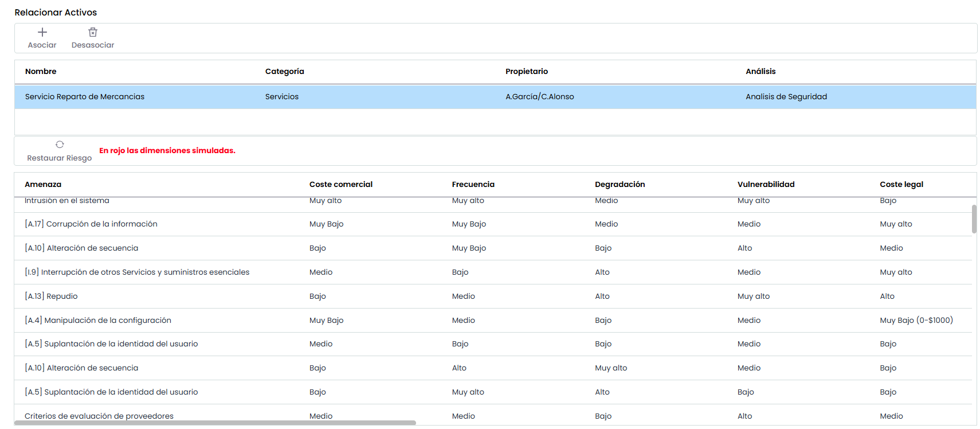Click the Degradación column header
The height and width of the screenshot is (429, 980).
tap(620, 185)
